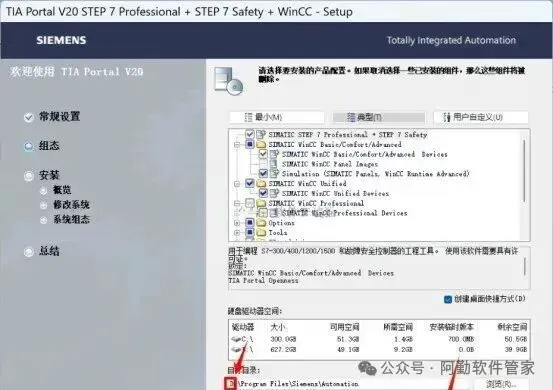The width and height of the screenshot is (553, 390).
Task: Click the folder icon of SIMATIC WinCC Professional
Action: (x=261, y=203)
